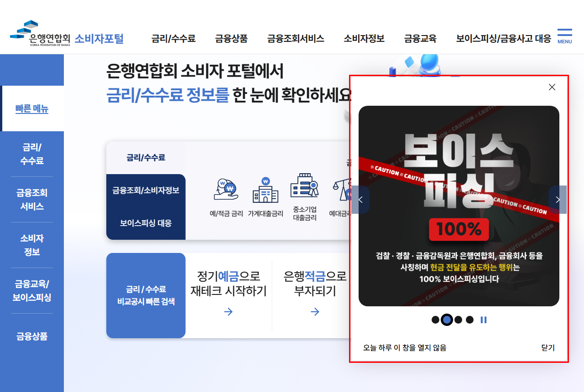Viewport: 584px width, 392px height.
Task: Switch to 보이스피싱 대응 card tab
Action: 146,223
